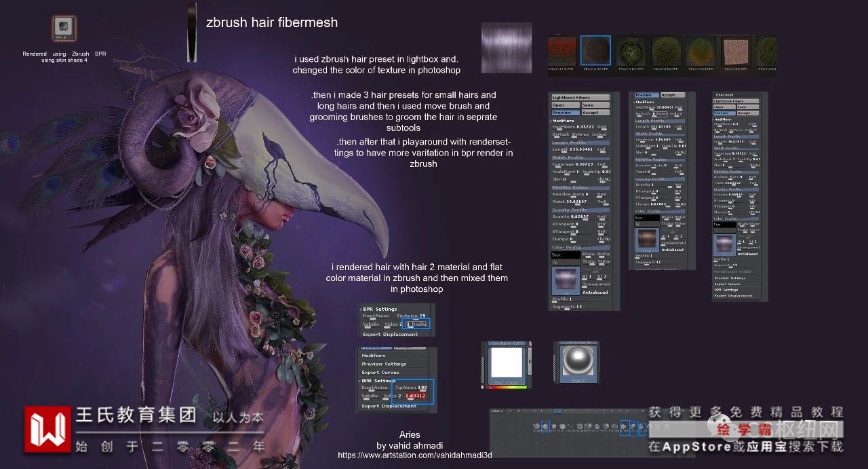
Task: Select the blue-highlighted brown hair fiber preset
Action: point(595,51)
